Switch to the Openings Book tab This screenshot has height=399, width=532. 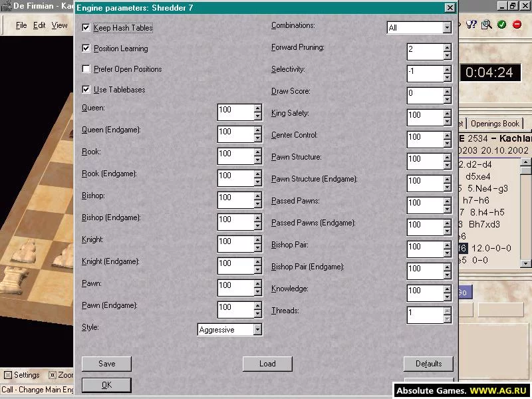pyautogui.click(x=495, y=124)
